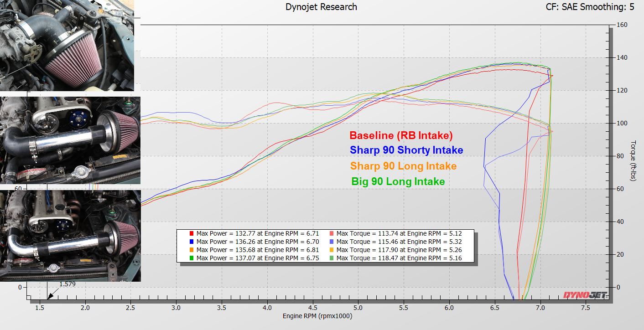The image size is (644, 330).
Task: Select the Baseline (RB Intake) label
Action: tap(401, 135)
